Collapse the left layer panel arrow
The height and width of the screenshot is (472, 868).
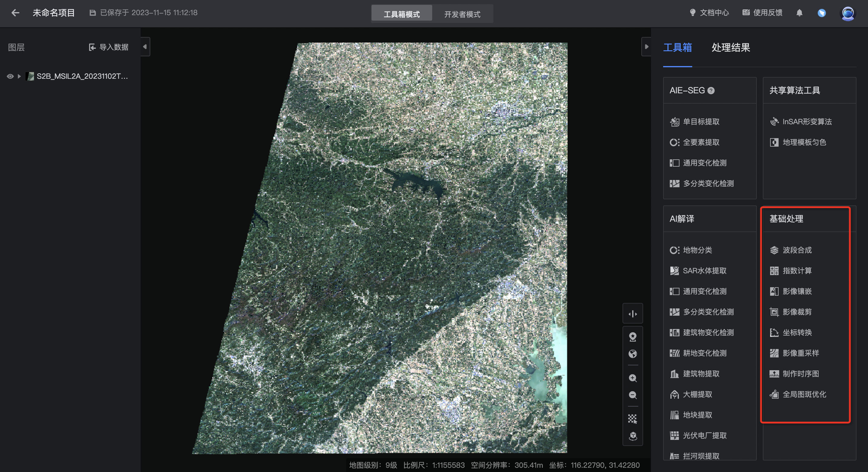(x=145, y=46)
